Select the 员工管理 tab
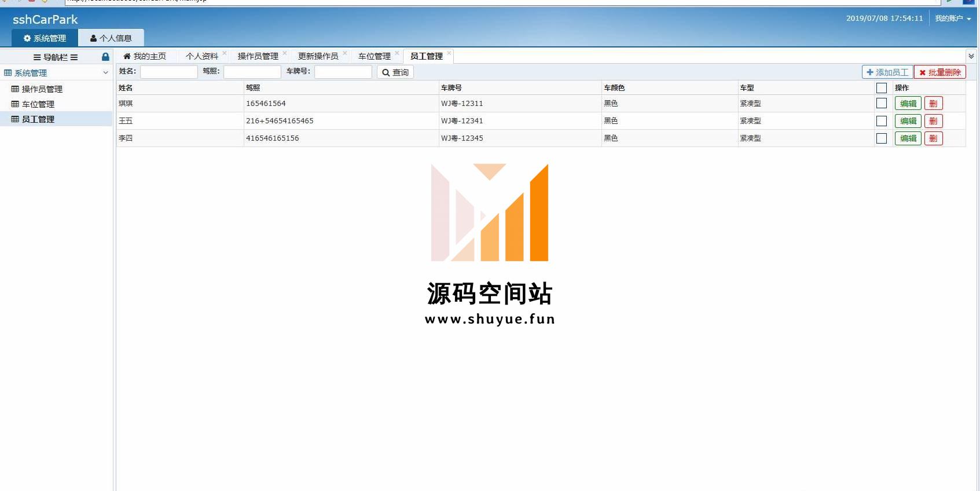This screenshot has width=980, height=491. coord(427,56)
